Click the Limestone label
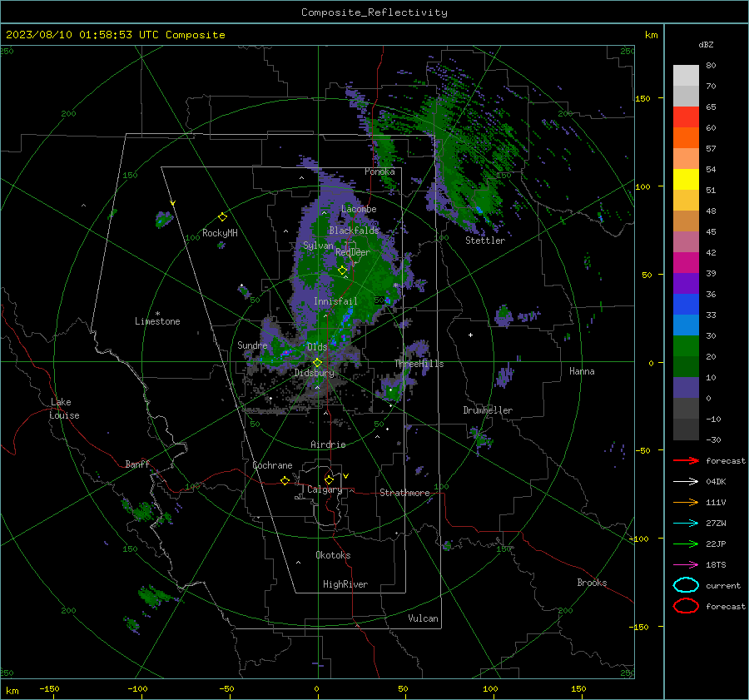The height and width of the screenshot is (700, 749). [157, 321]
